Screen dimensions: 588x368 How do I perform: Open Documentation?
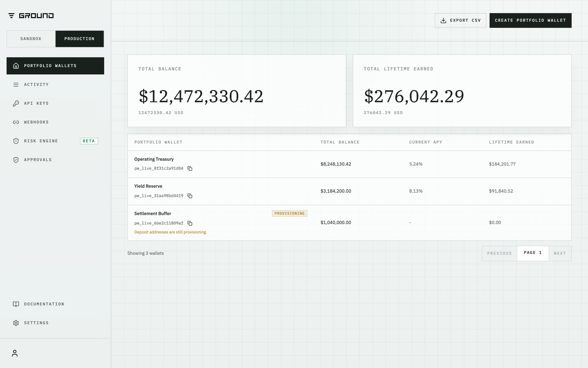55,304
